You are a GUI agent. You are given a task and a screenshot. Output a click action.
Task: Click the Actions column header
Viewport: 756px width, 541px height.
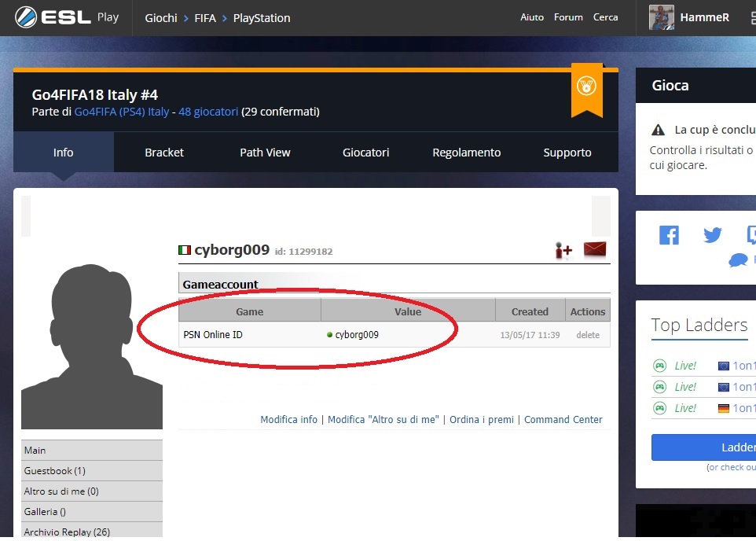tap(588, 311)
